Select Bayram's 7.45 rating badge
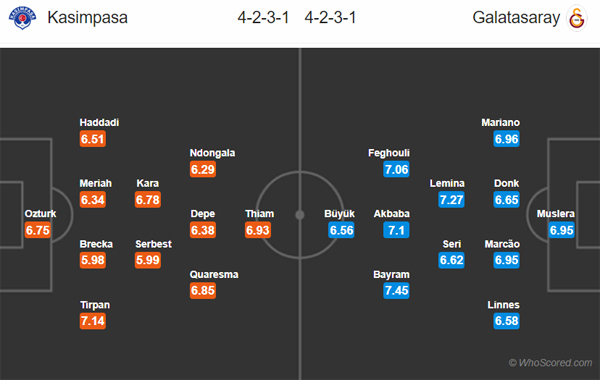Viewport: 600px width, 380px height. click(396, 290)
